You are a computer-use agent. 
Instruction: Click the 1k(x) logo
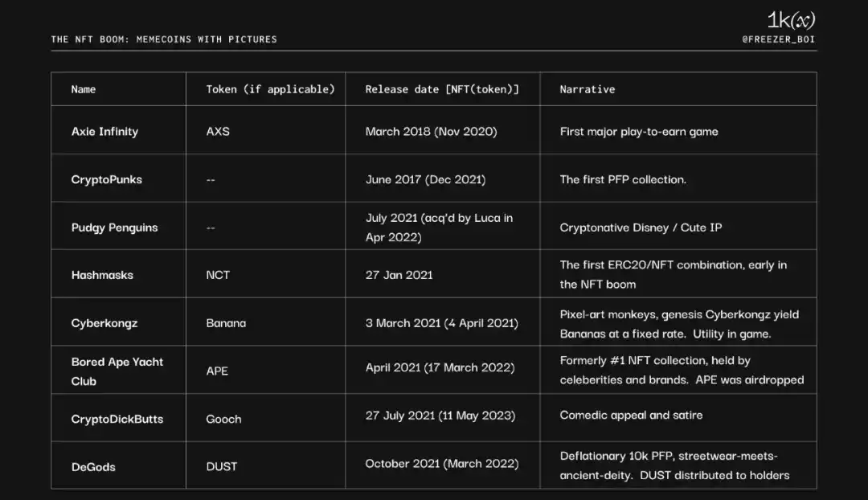click(791, 21)
